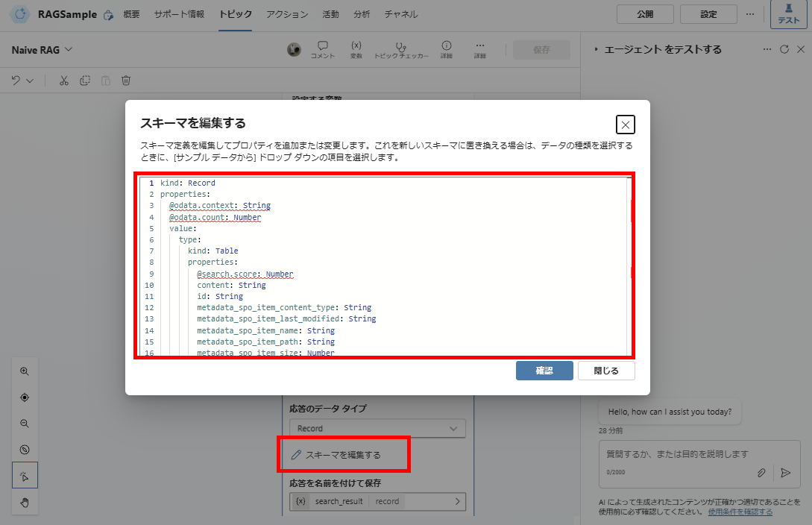Click the fit-to-view icon on the canvas toolbar
This screenshot has height=525, width=812.
pyautogui.click(x=25, y=397)
